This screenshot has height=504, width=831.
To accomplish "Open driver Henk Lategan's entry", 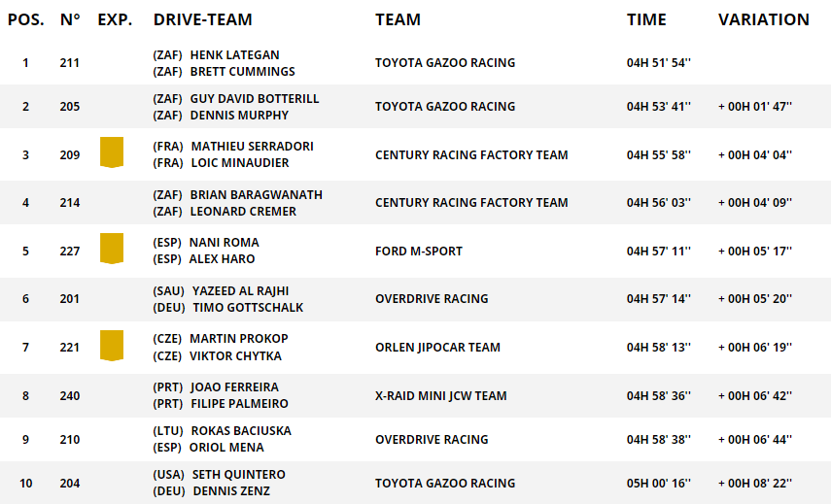I will pyautogui.click(x=234, y=55).
